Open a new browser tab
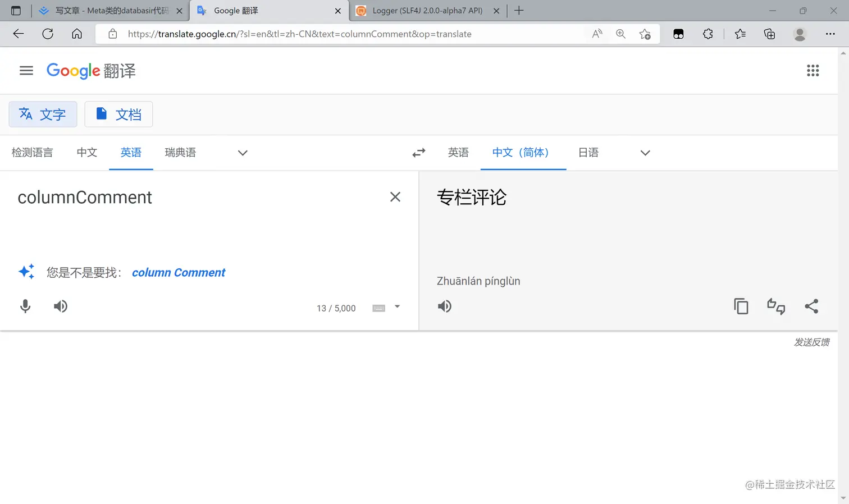849x504 pixels. (x=519, y=11)
